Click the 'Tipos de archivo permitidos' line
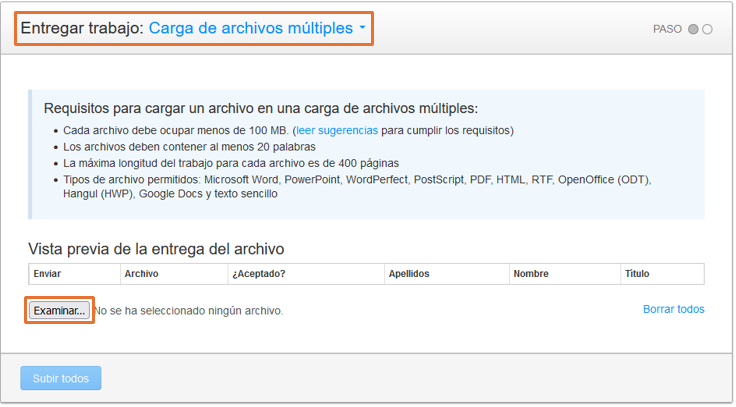This screenshot has height=407, width=736. (x=357, y=187)
